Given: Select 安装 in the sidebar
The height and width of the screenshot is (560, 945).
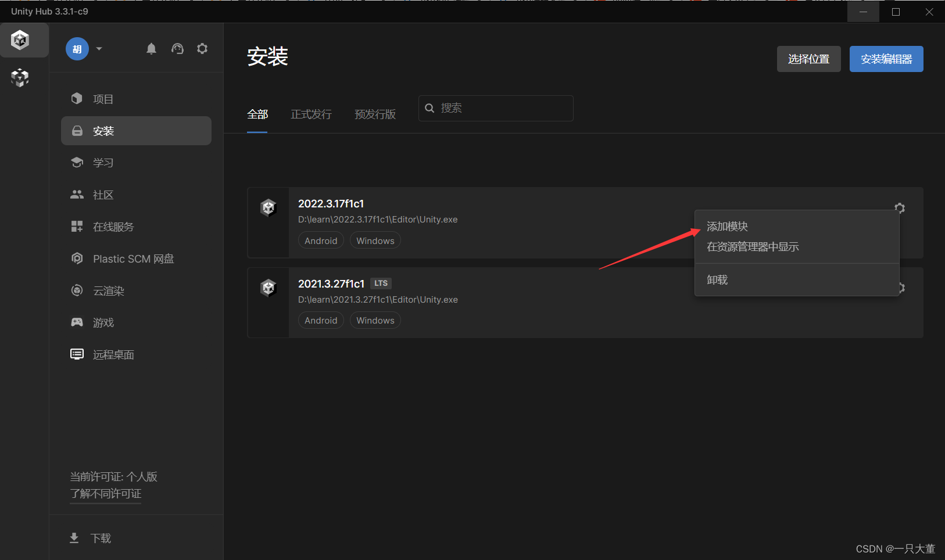Looking at the screenshot, I should coord(136,131).
